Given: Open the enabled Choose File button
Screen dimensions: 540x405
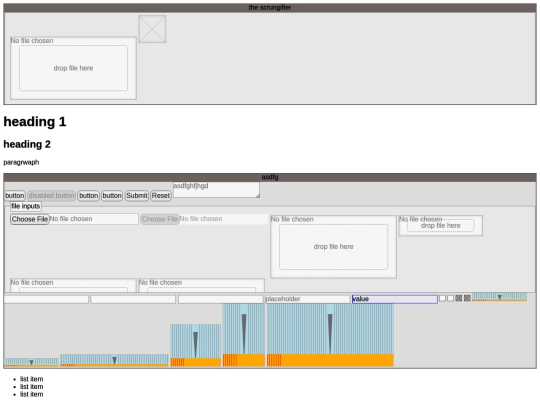Looking at the screenshot, I should (x=30, y=219).
